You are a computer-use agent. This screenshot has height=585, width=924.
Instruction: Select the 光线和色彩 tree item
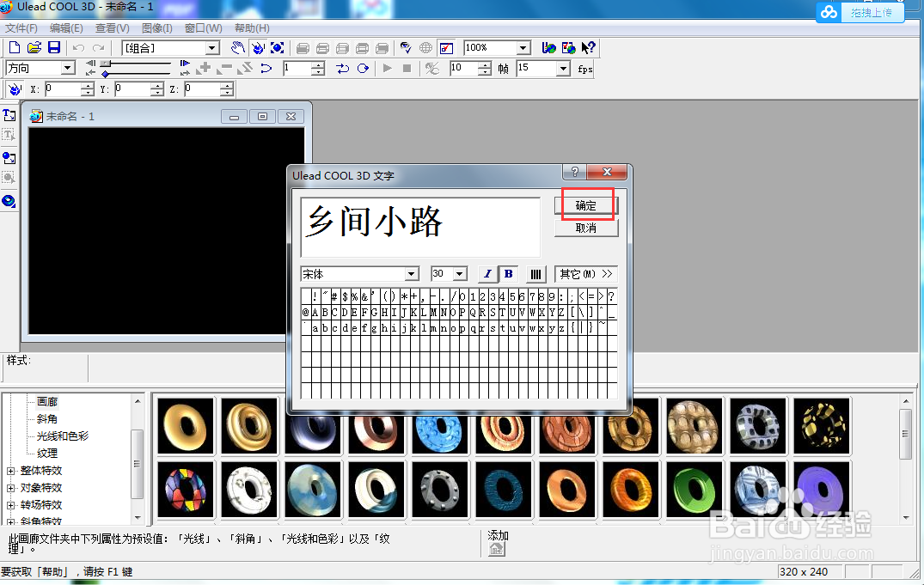tap(63, 436)
